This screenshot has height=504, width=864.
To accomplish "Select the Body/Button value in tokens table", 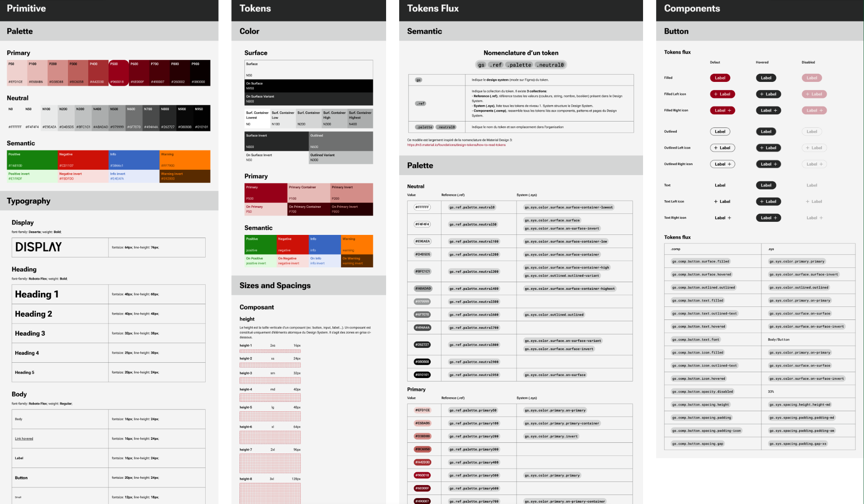I will point(778,340).
